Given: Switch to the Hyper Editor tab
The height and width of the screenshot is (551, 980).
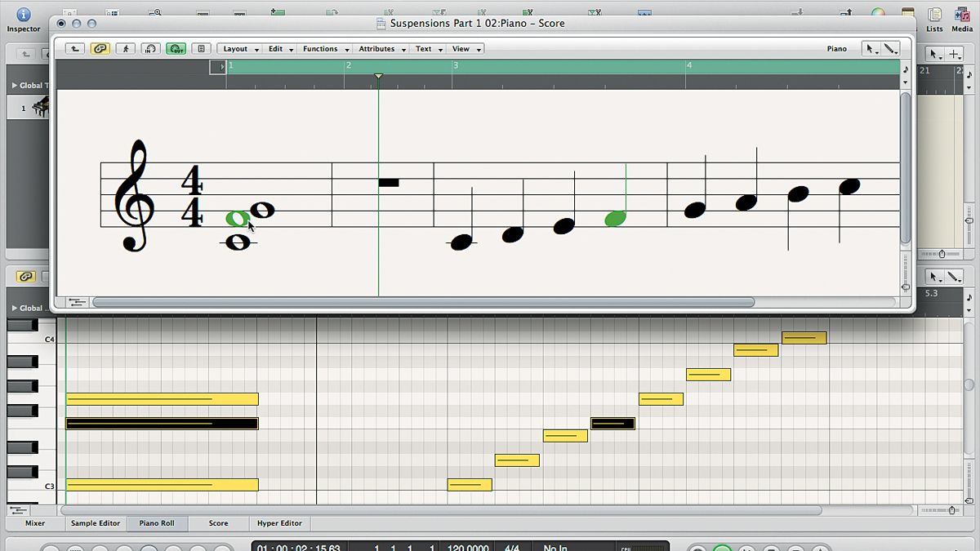Looking at the screenshot, I should (279, 523).
